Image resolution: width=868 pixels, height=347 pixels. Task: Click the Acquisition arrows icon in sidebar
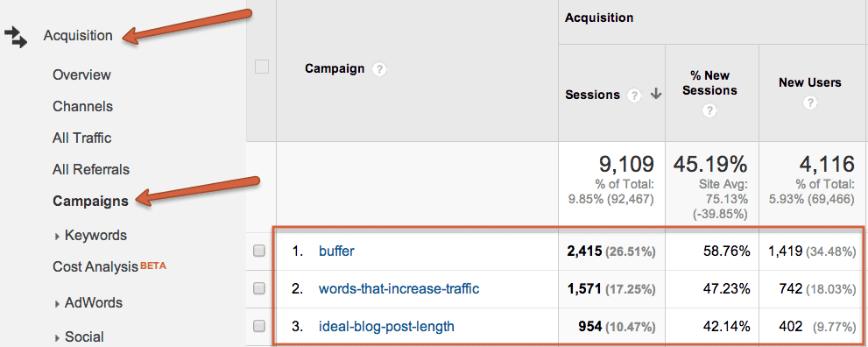(16, 37)
